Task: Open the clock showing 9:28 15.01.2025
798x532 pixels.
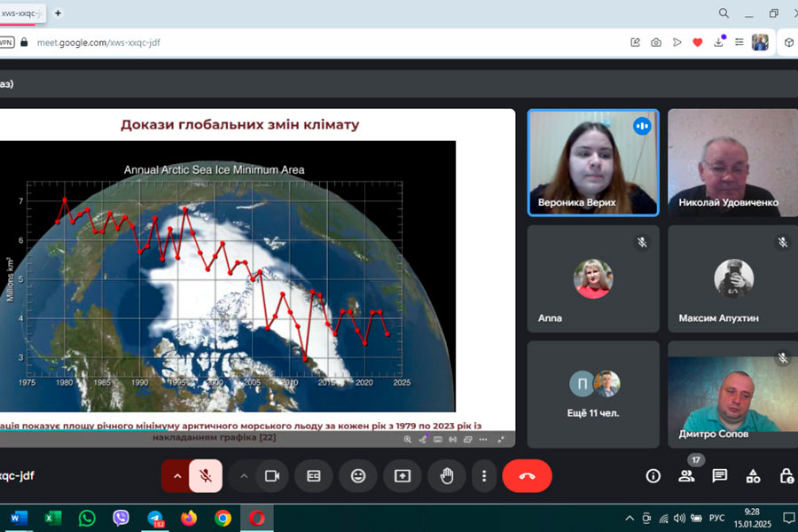Action: (x=752, y=518)
